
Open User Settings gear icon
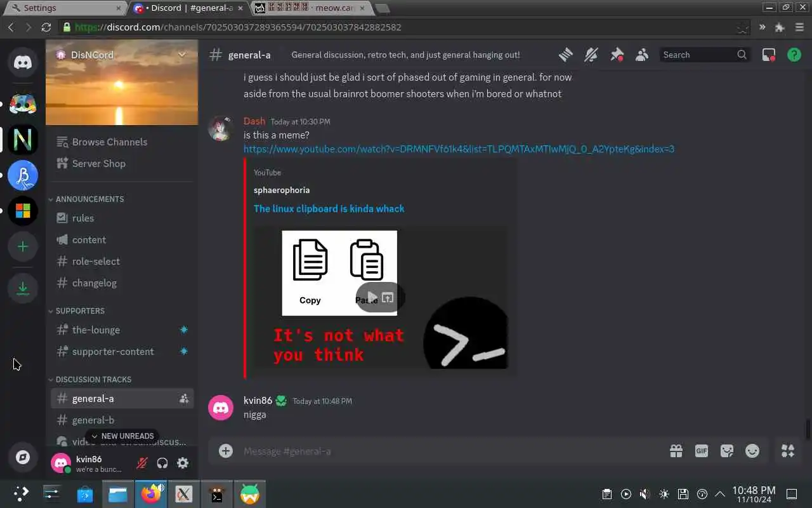[x=183, y=463]
